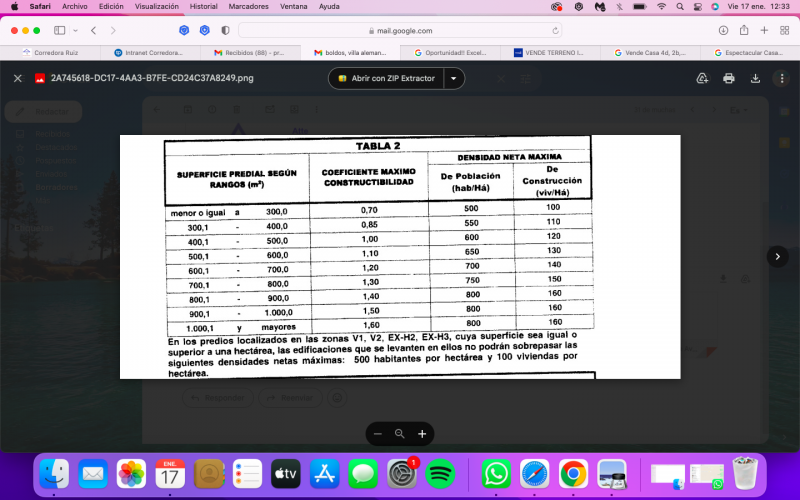Open Control Center in the menu bar
This screenshot has width=800, height=500.
(697, 7)
